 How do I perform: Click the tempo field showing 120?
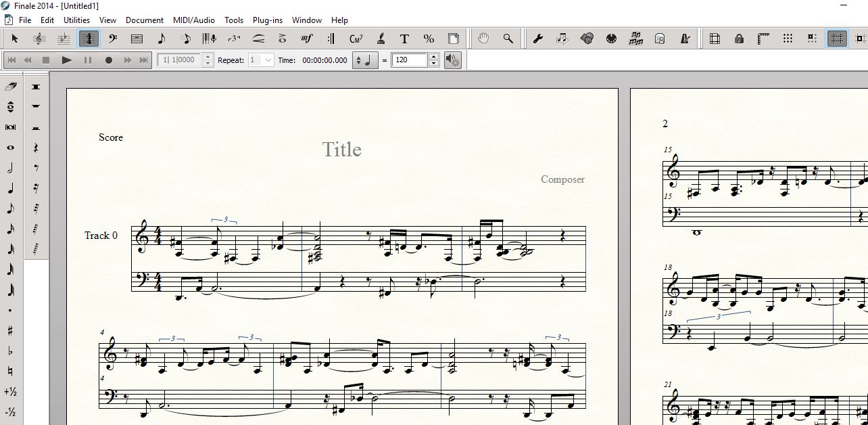[409, 60]
